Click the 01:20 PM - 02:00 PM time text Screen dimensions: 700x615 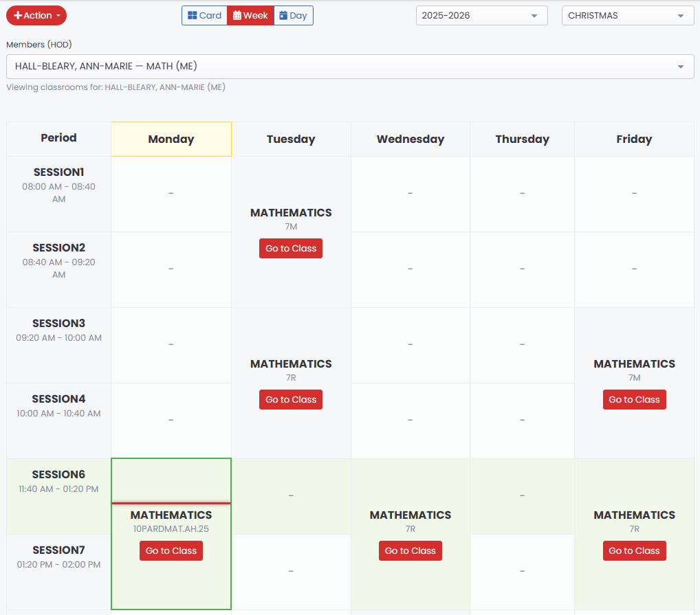coord(58,565)
